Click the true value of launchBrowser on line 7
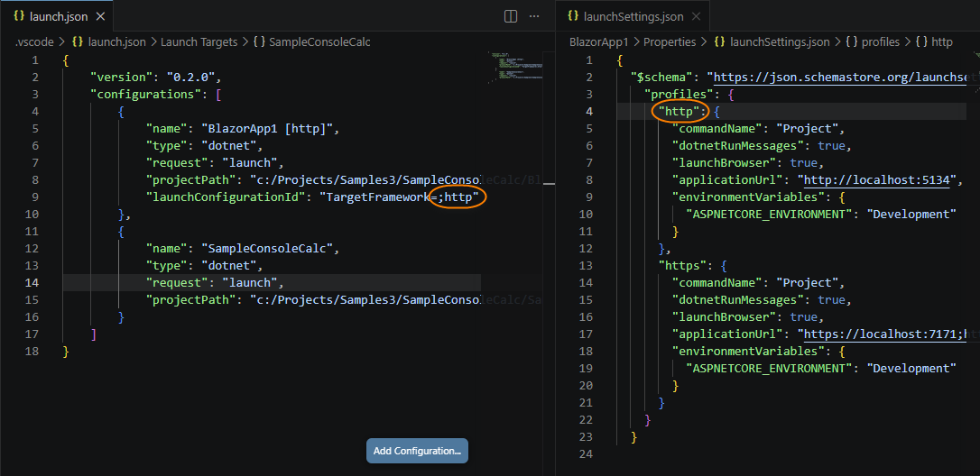 [x=804, y=164]
